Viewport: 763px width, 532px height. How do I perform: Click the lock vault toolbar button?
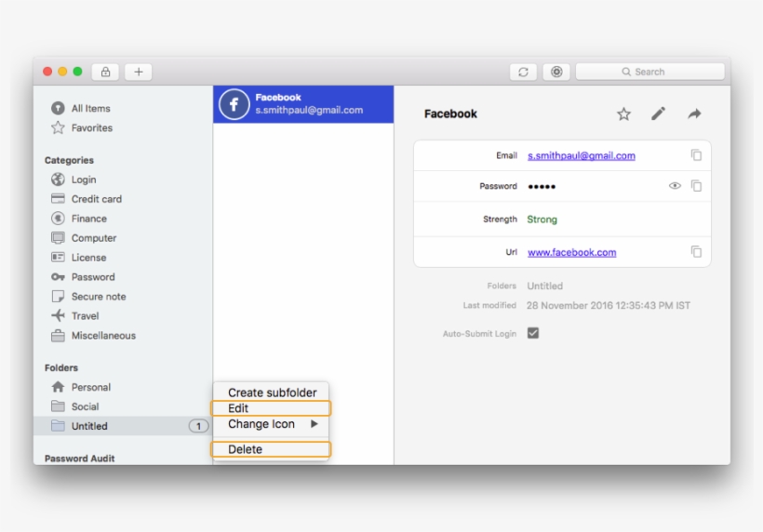[x=105, y=72]
